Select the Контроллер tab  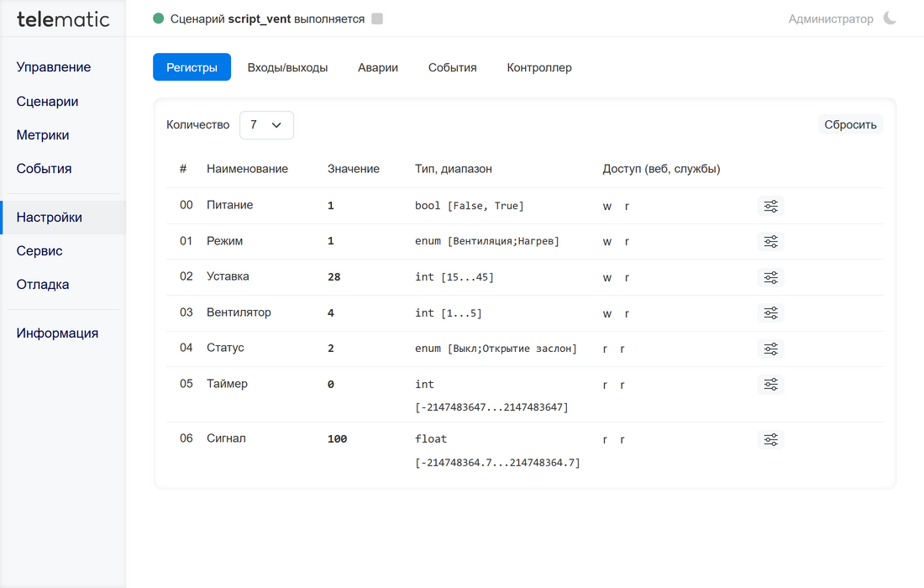tap(539, 67)
